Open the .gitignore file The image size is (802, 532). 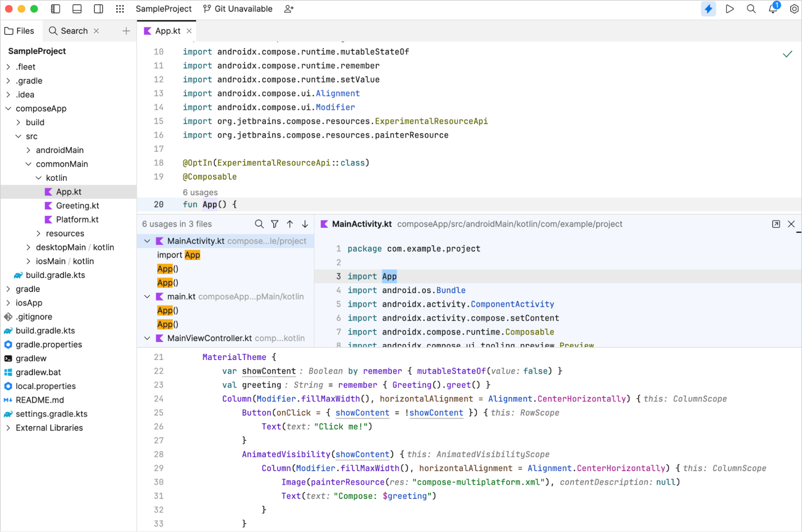[34, 317]
